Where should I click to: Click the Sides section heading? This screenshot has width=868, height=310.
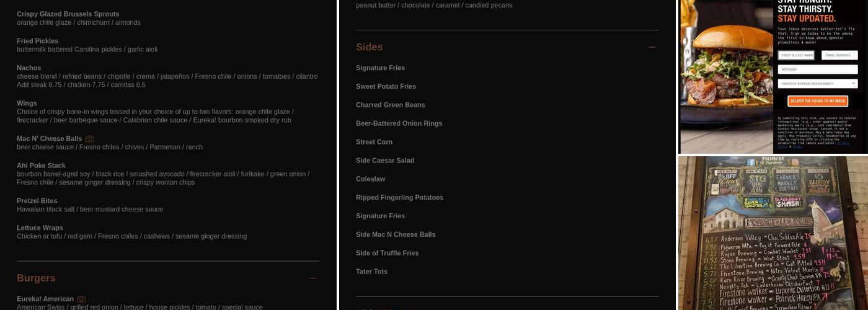[x=369, y=47]
